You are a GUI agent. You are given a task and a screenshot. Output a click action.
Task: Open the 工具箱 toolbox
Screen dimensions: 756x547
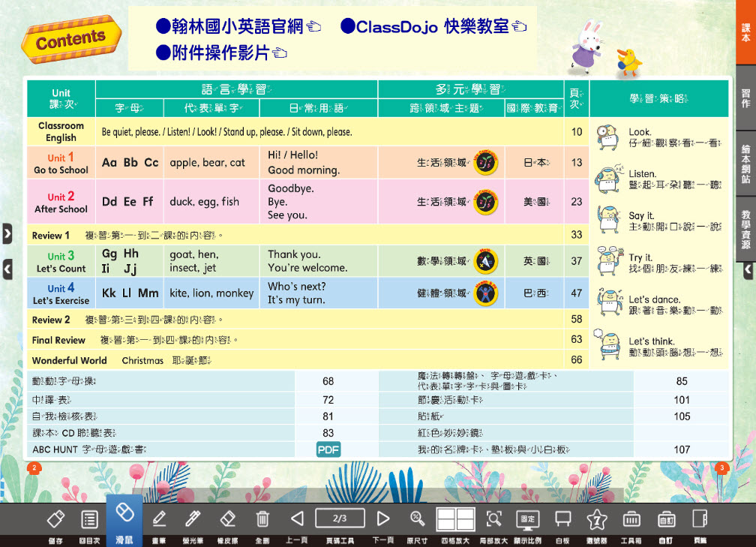click(631, 519)
